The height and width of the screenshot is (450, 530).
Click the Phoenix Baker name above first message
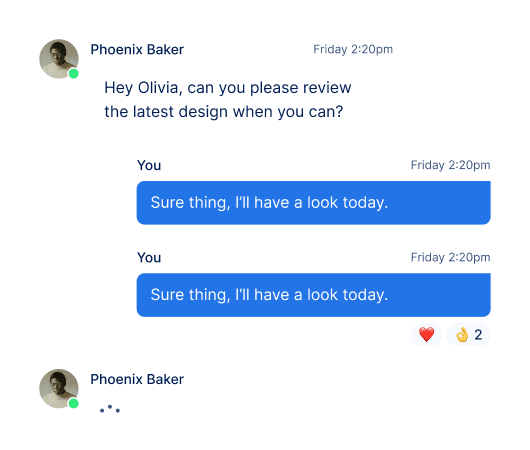coord(137,50)
